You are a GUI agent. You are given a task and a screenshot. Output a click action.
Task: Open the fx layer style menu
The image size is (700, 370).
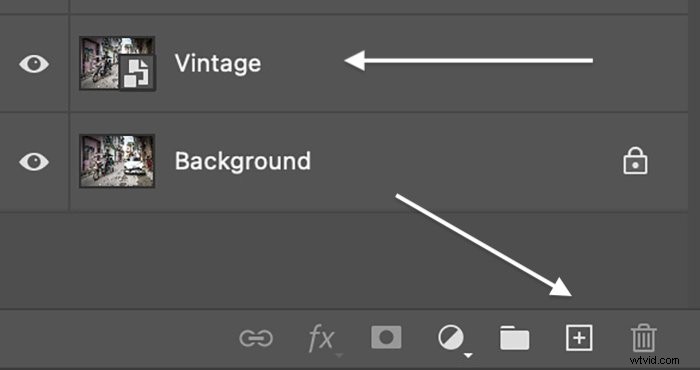tap(321, 339)
